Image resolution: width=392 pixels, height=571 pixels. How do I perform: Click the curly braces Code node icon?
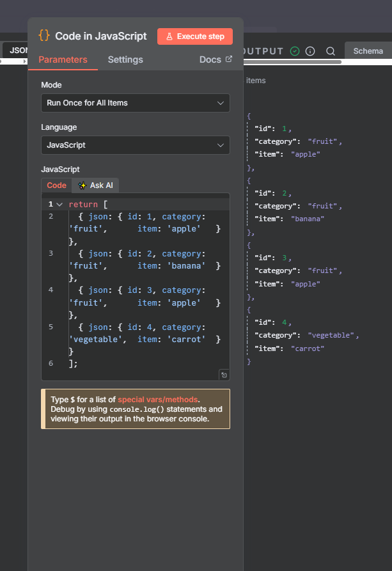[x=44, y=36]
